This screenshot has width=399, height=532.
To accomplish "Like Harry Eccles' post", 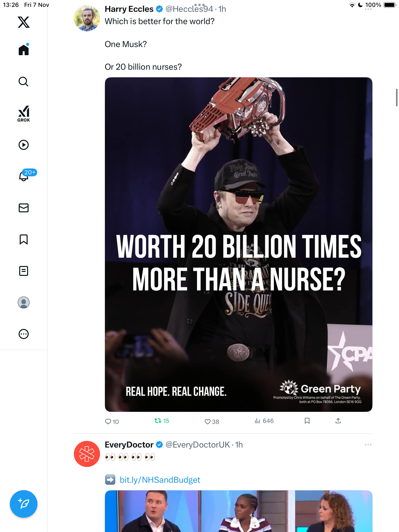I will pyautogui.click(x=208, y=421).
